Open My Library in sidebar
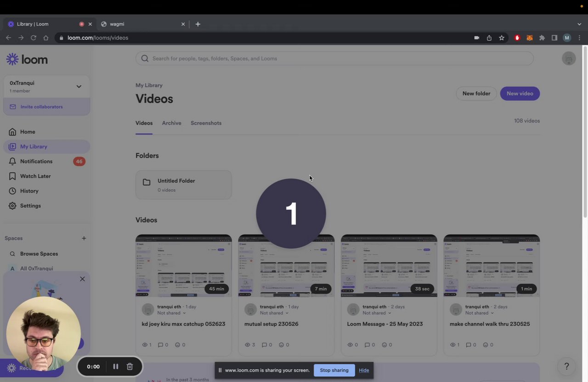The height and width of the screenshot is (382, 588). coord(46,147)
